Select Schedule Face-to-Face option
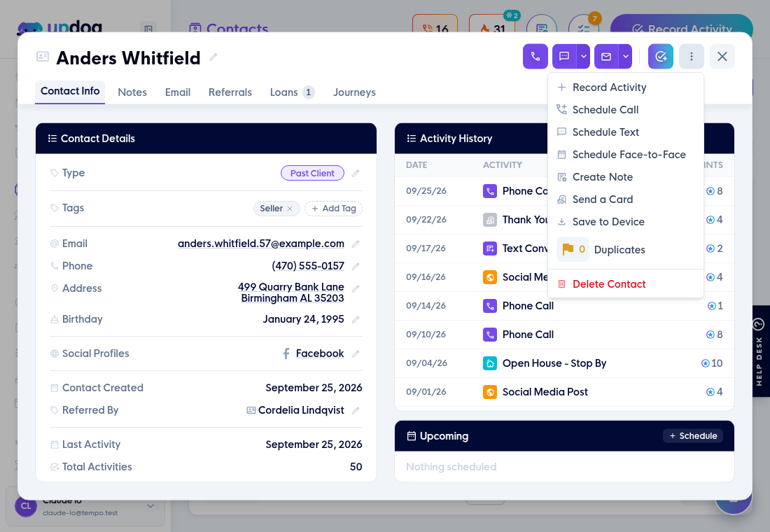 [626, 155]
